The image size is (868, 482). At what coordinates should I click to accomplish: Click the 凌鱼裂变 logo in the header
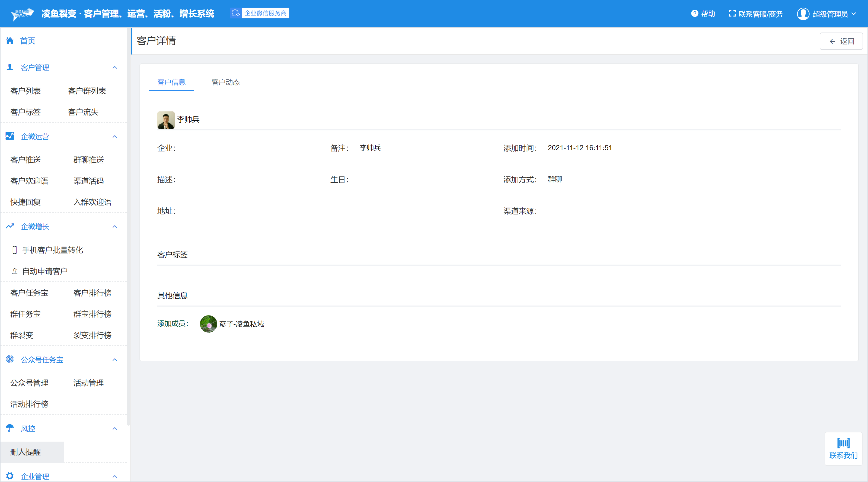[x=22, y=14]
